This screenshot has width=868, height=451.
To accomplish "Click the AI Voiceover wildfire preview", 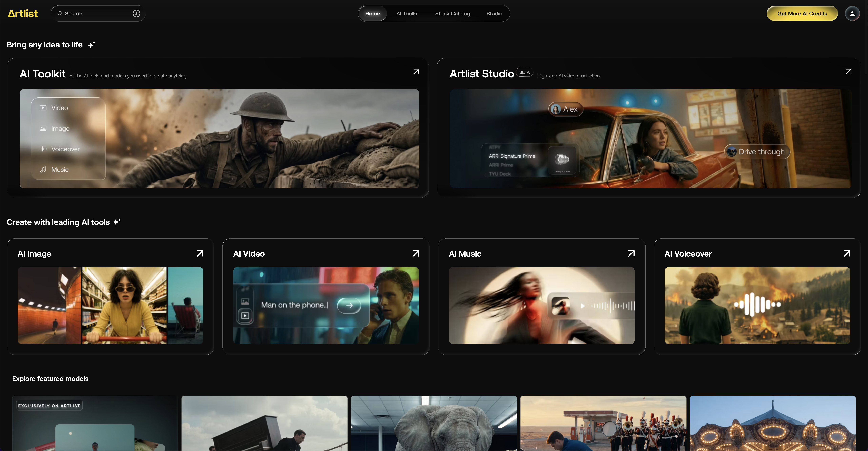I will click(757, 305).
